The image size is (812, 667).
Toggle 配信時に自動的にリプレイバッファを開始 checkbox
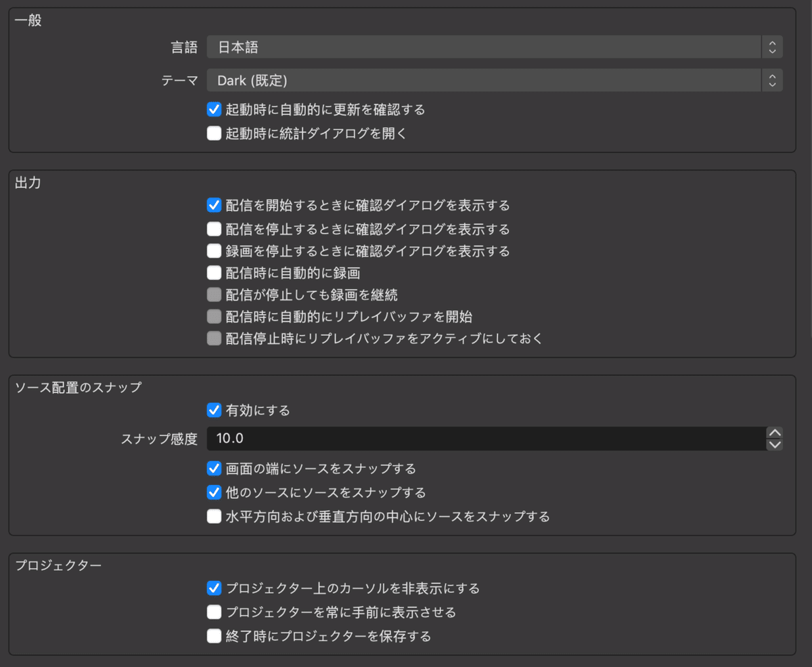(215, 317)
